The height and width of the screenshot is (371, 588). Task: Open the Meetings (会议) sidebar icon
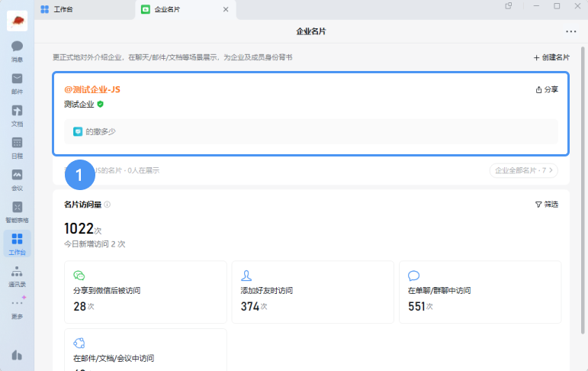[17, 179]
